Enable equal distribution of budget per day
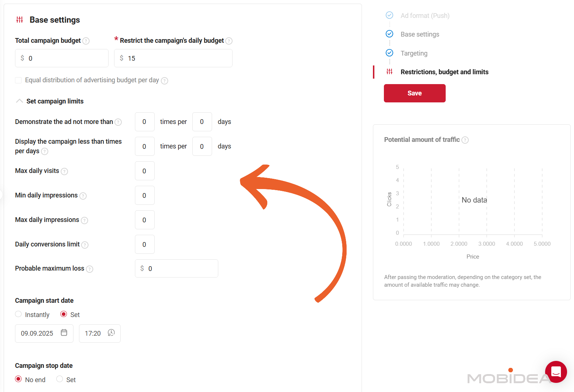 18,80
